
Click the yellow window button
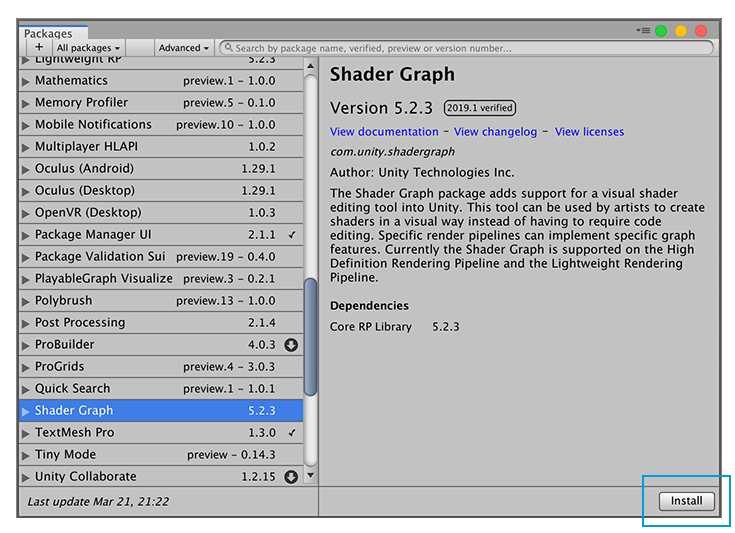(x=681, y=31)
